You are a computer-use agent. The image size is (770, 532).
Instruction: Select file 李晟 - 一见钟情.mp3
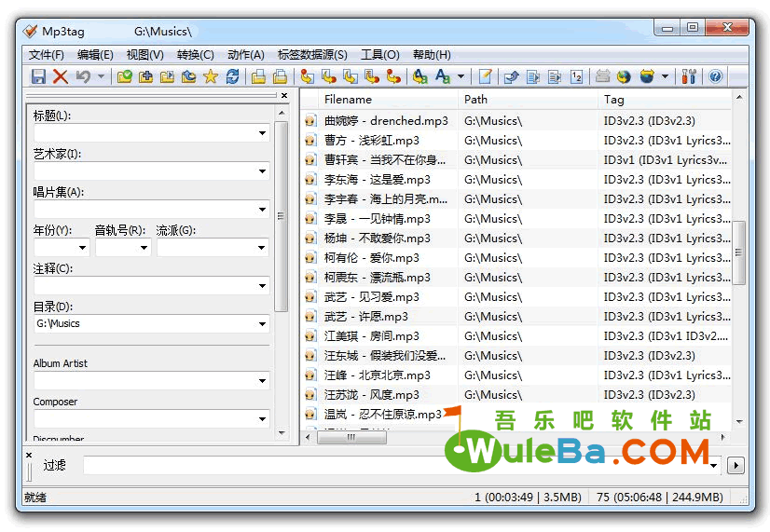click(378, 219)
